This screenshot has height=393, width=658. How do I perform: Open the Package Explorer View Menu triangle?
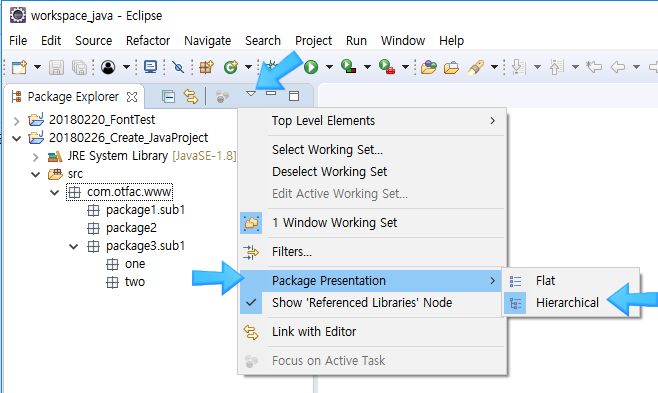pyautogui.click(x=251, y=94)
